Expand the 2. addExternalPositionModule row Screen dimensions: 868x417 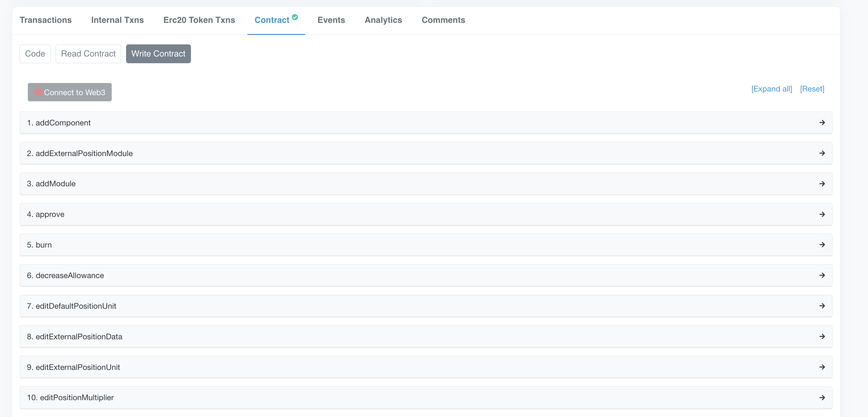(x=426, y=153)
